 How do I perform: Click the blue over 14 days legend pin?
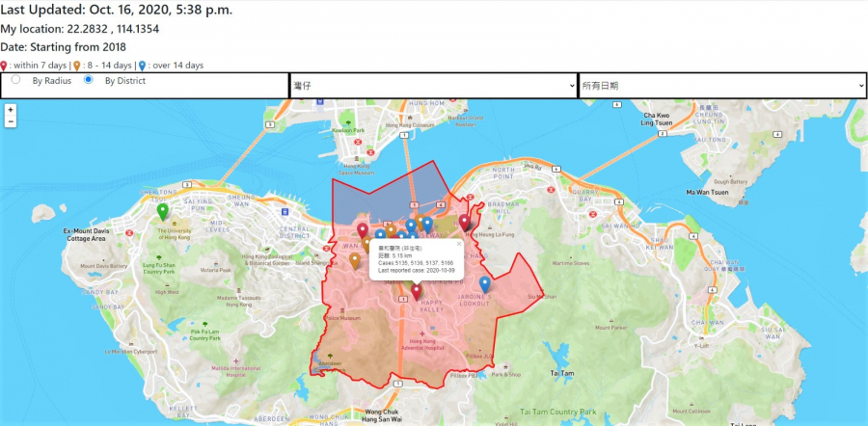142,66
